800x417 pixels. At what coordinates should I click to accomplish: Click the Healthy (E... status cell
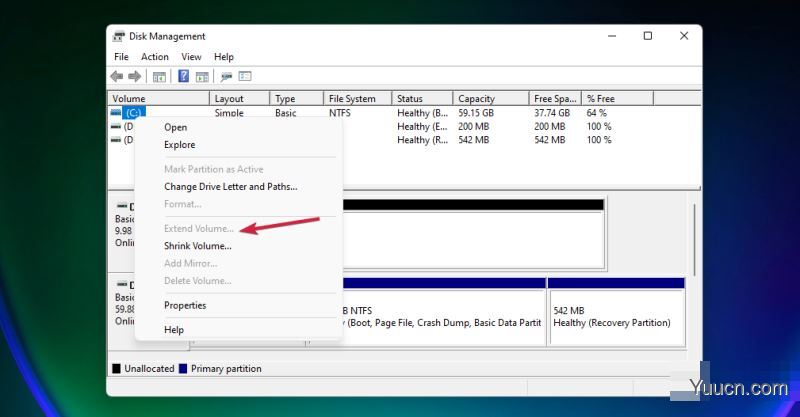coord(422,126)
